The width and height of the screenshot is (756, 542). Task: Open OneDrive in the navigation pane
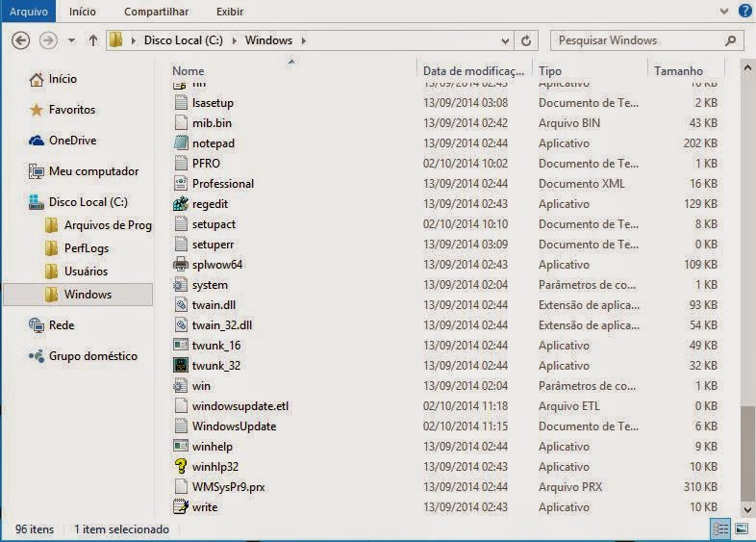(63, 141)
